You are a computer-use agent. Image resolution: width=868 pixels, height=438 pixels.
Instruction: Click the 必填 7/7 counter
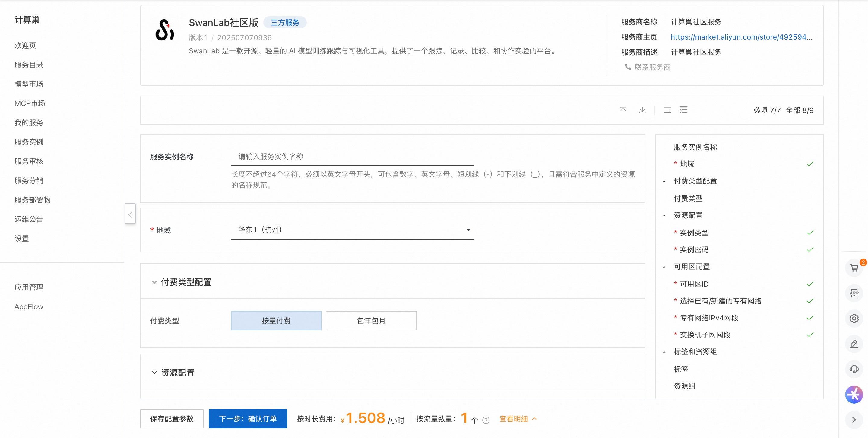coord(767,110)
